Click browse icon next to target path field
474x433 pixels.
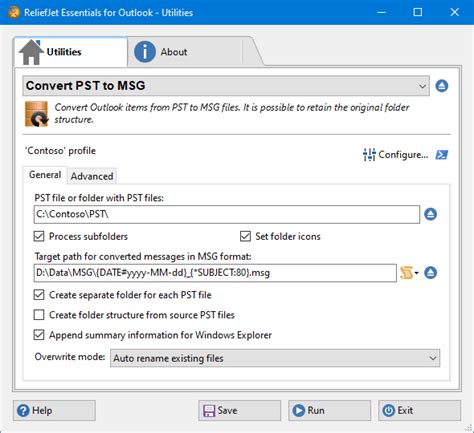click(430, 273)
